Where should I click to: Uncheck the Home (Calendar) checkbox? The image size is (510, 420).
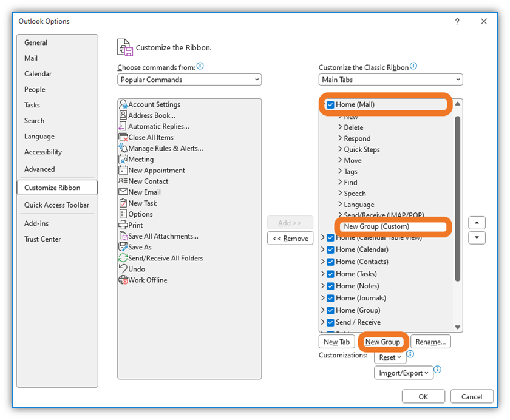point(330,249)
